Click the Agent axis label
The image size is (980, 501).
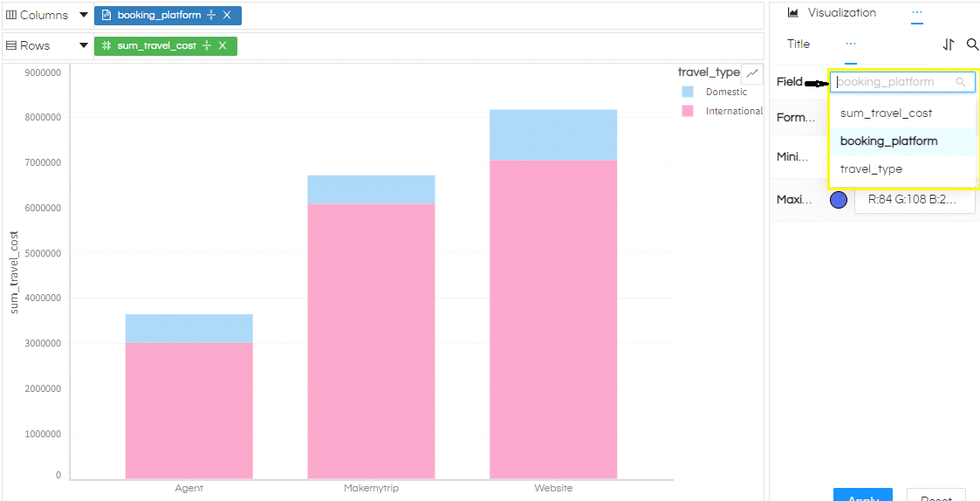(x=188, y=488)
